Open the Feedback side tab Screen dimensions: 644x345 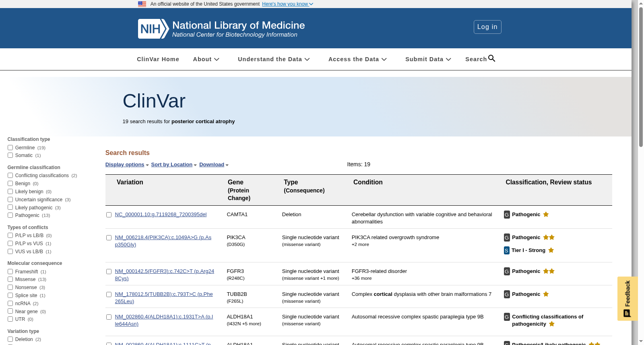[627, 298]
